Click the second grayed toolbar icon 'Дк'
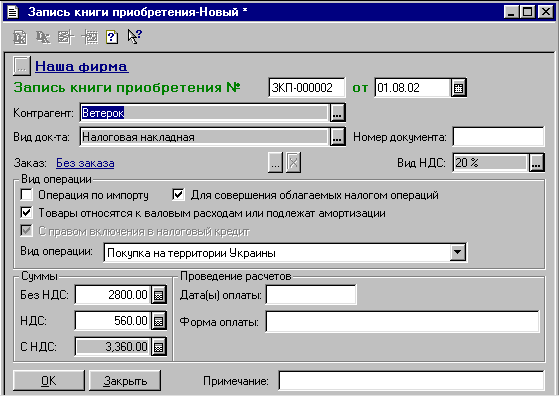 [x=43, y=37]
